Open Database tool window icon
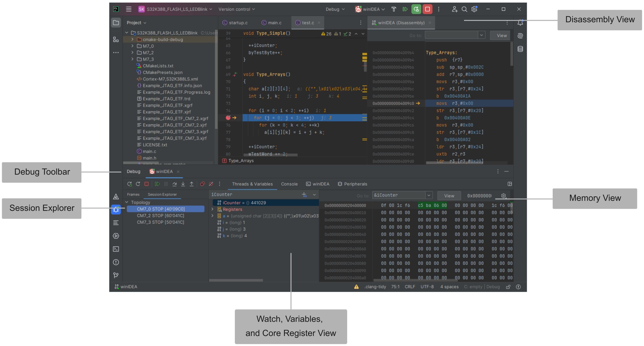This screenshot has height=346, width=644. click(520, 49)
